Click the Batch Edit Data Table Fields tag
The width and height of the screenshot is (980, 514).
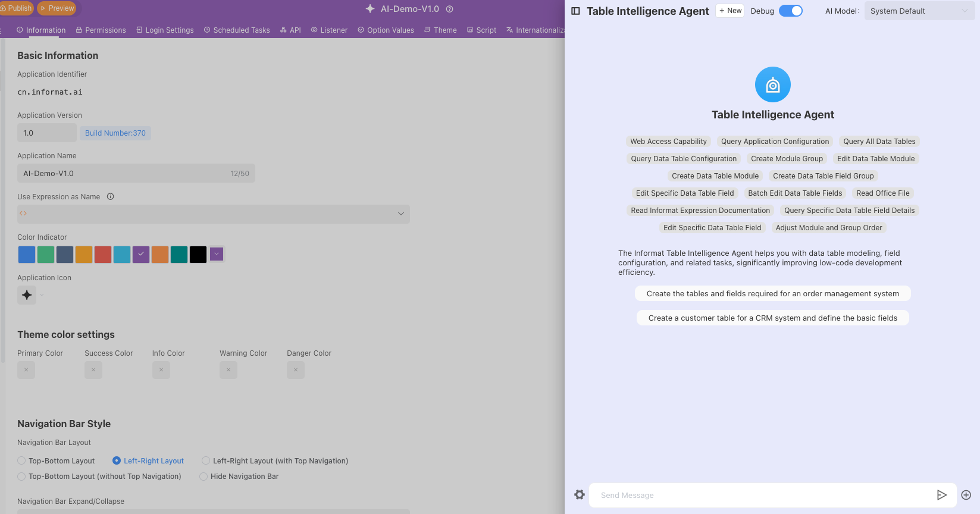795,193
